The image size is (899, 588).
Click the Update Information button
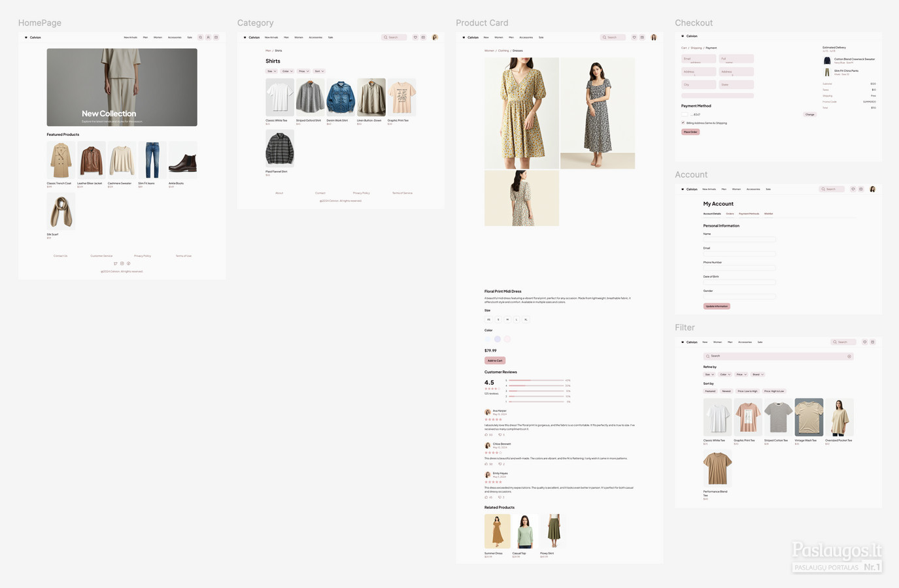point(717,306)
